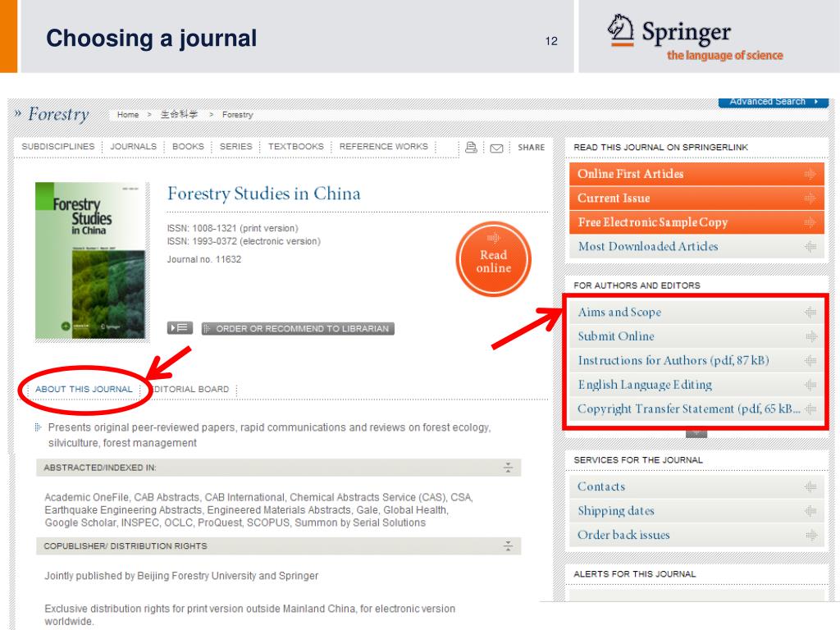840x630 pixels.
Task: Open the SERIES menu item
Action: click(x=235, y=147)
